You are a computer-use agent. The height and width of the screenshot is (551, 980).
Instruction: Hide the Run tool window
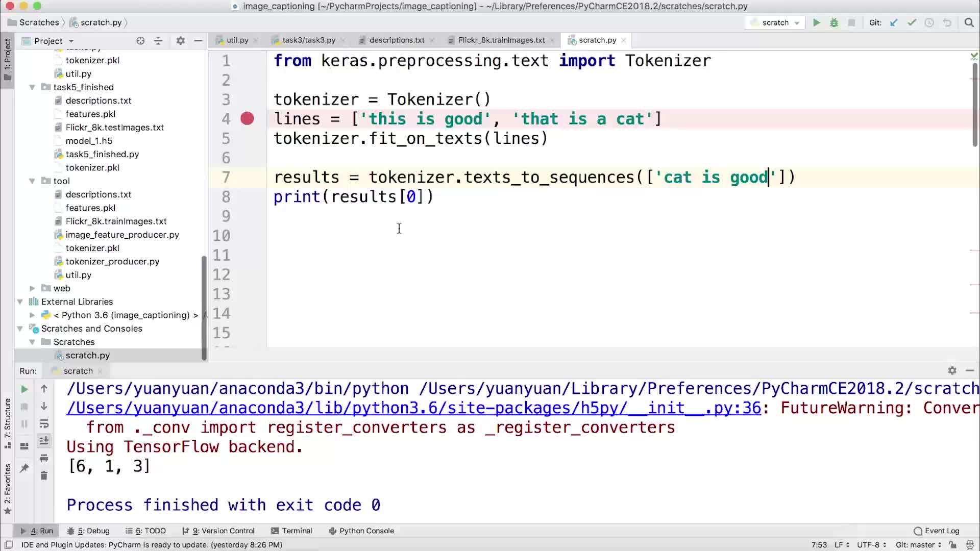pyautogui.click(x=970, y=370)
